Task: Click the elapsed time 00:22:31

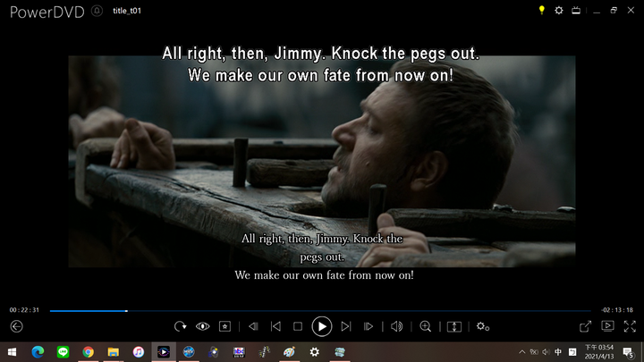Action: point(24,310)
